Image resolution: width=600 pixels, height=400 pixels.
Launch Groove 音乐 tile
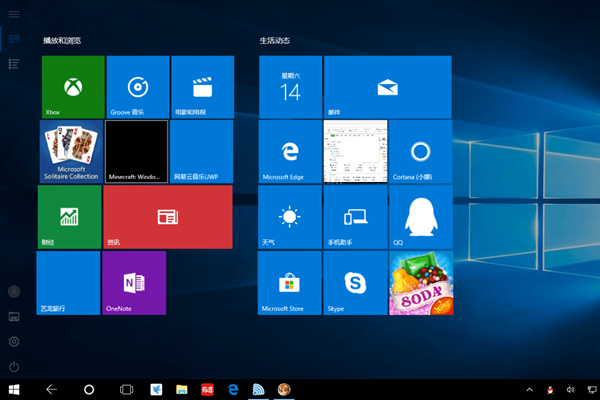click(x=138, y=87)
